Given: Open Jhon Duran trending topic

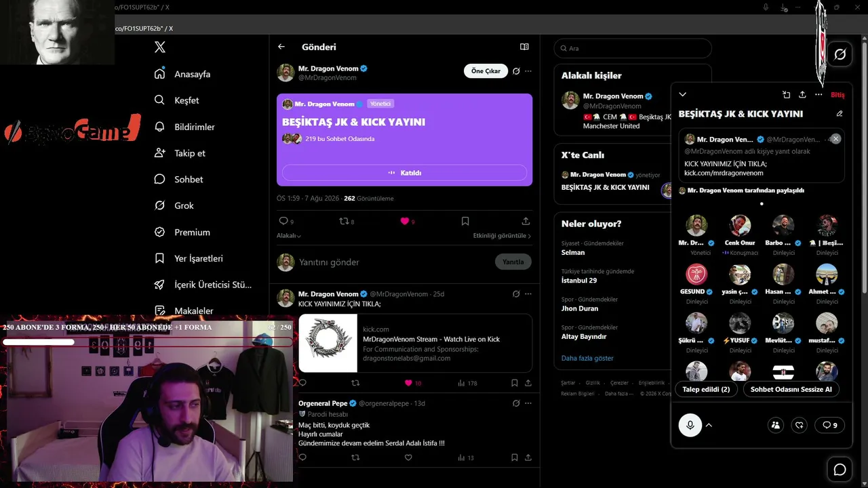Looking at the screenshot, I should (580, 308).
